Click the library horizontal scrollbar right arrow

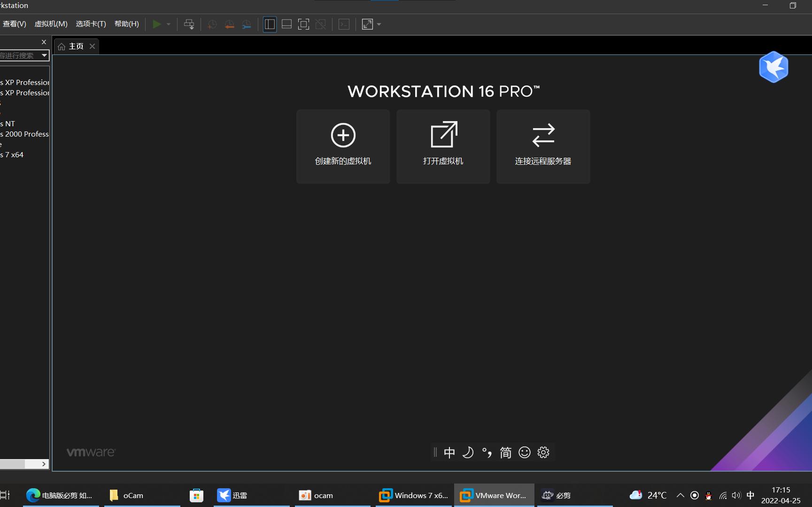click(x=44, y=464)
